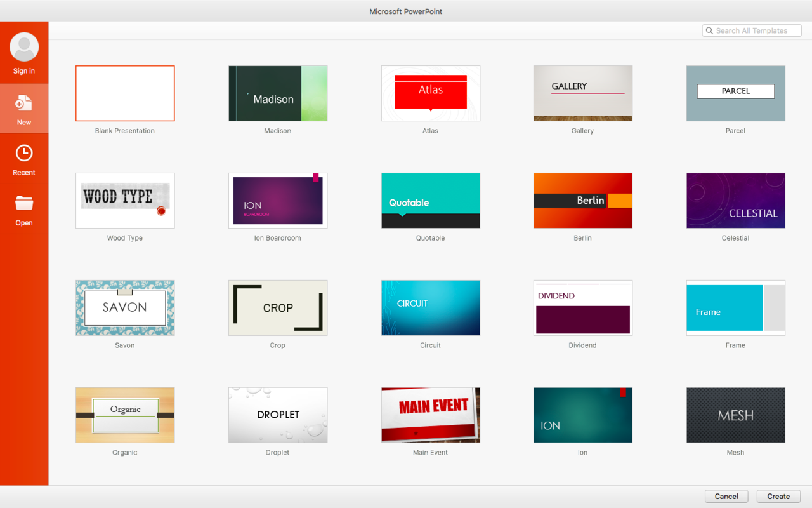Choose the Quotable template thumbnail

[x=431, y=201]
